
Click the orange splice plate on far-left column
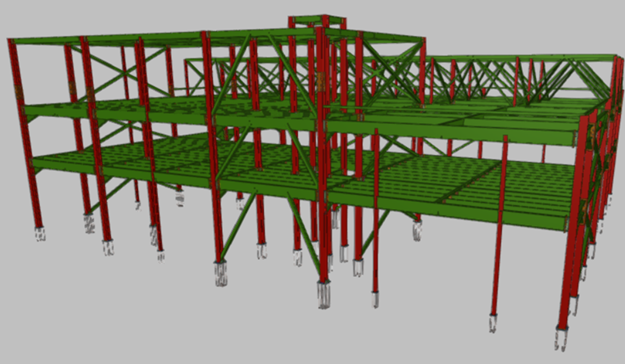click(19, 92)
